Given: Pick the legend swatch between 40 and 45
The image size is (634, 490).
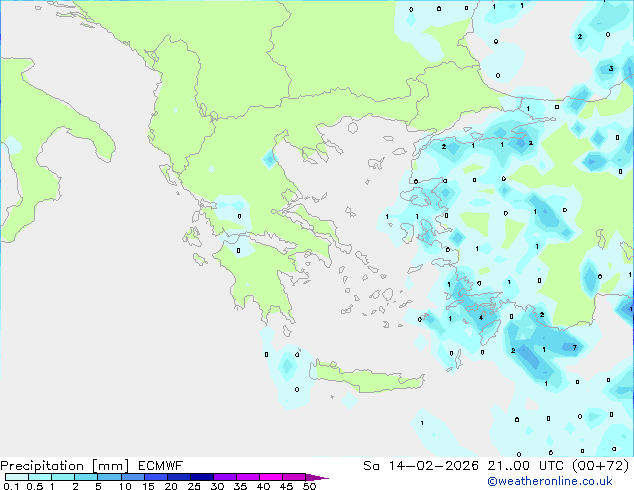Looking at the screenshot, I should (x=271, y=477).
